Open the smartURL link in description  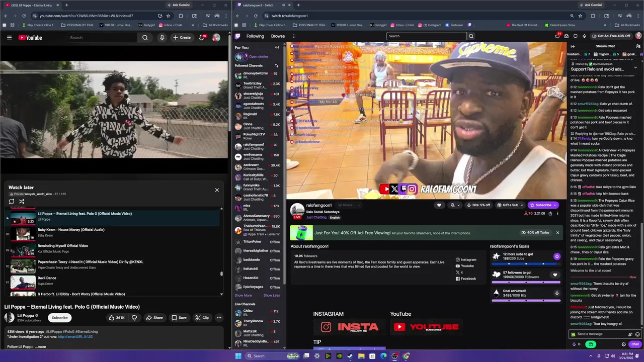click(x=75, y=336)
